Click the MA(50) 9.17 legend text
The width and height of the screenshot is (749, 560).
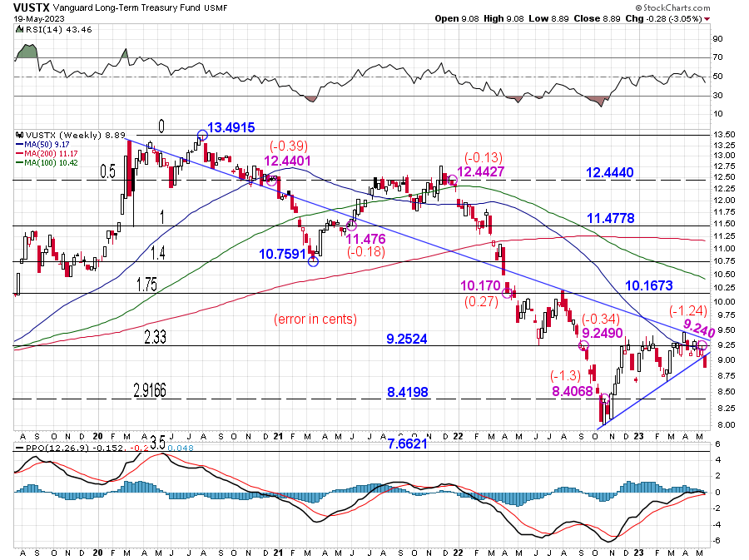[47, 144]
